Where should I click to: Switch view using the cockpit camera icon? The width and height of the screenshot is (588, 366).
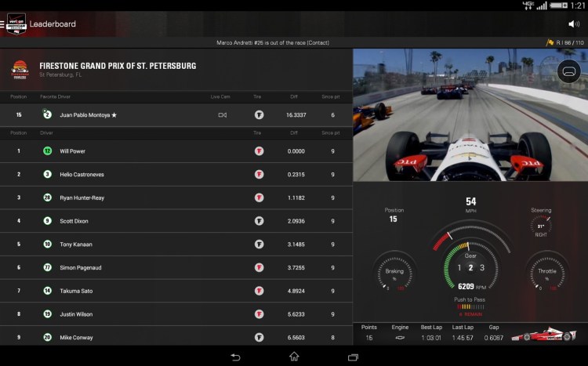tap(569, 71)
